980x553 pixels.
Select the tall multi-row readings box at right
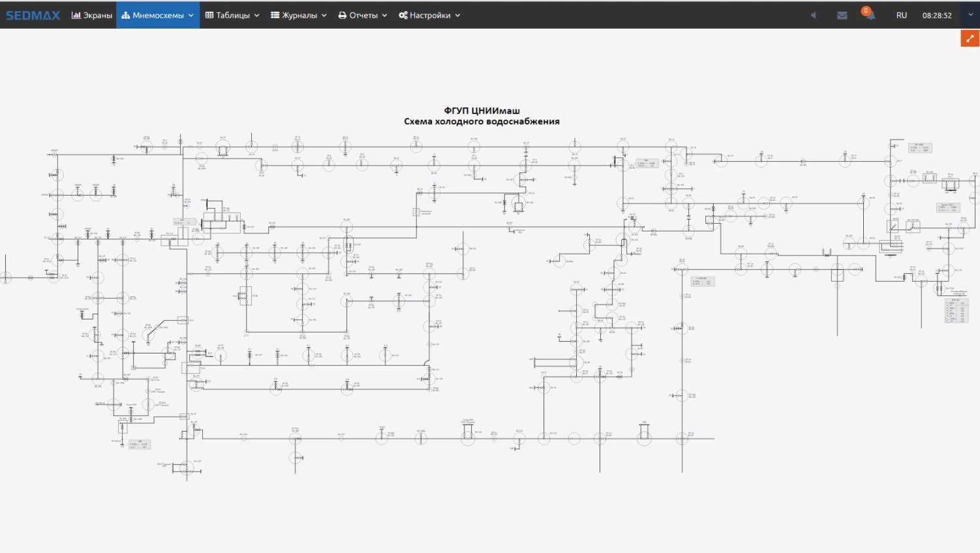click(x=956, y=310)
